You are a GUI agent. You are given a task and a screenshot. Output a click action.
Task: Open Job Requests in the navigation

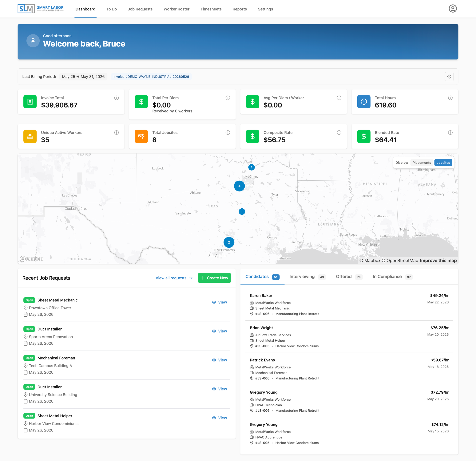[x=140, y=9]
